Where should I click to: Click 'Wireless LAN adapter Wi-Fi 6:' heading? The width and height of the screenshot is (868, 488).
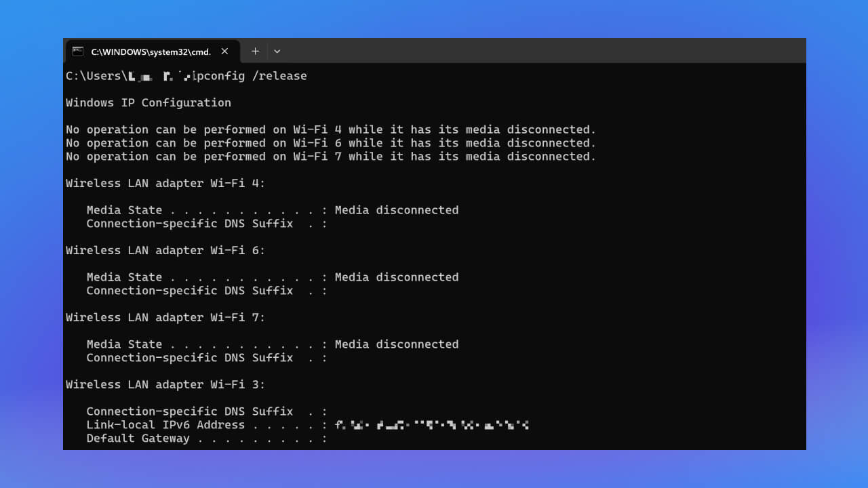click(x=165, y=250)
